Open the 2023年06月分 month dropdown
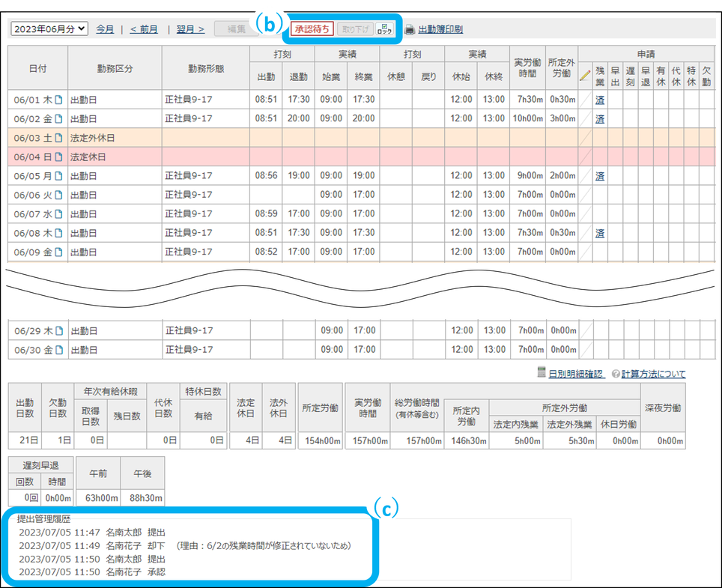This screenshot has height=588, width=722. point(49,29)
